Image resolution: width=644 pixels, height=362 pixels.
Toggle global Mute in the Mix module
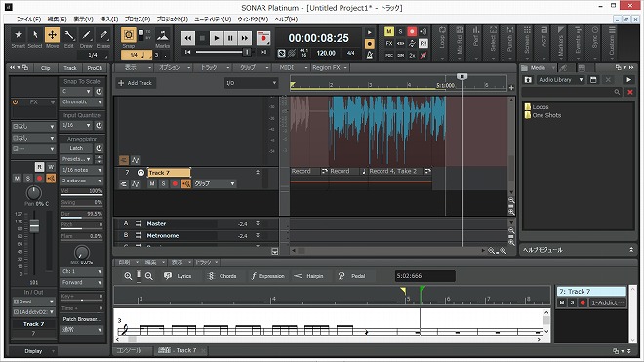tap(389, 31)
